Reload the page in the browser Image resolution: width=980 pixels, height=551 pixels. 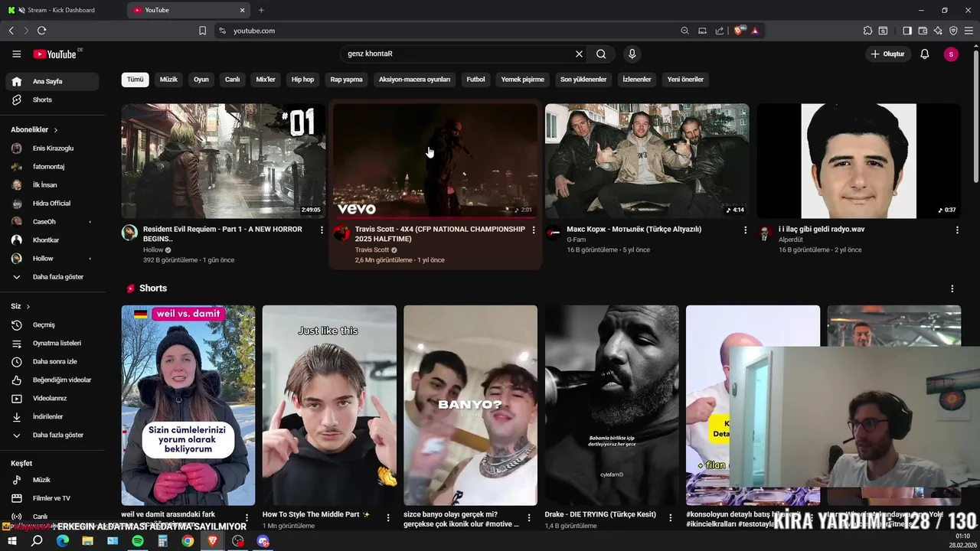coord(41,31)
